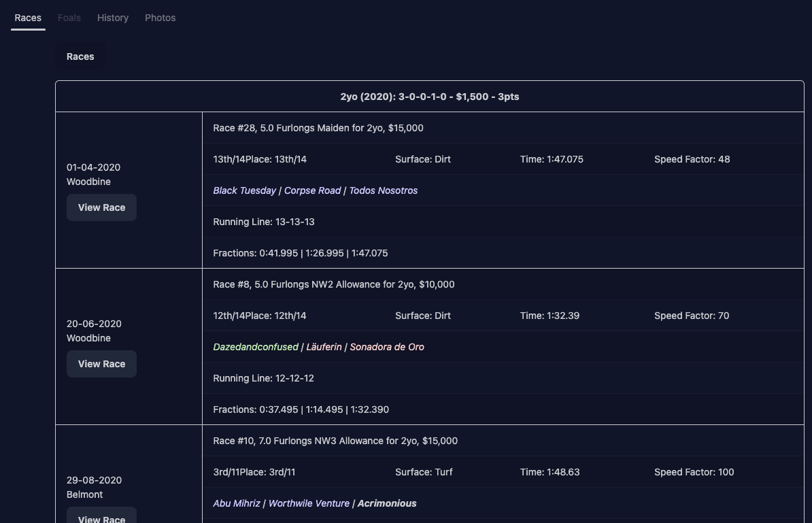Screen dimensions: 812x523
Task: Open the Black Tuesday horse link
Action: 244,190
